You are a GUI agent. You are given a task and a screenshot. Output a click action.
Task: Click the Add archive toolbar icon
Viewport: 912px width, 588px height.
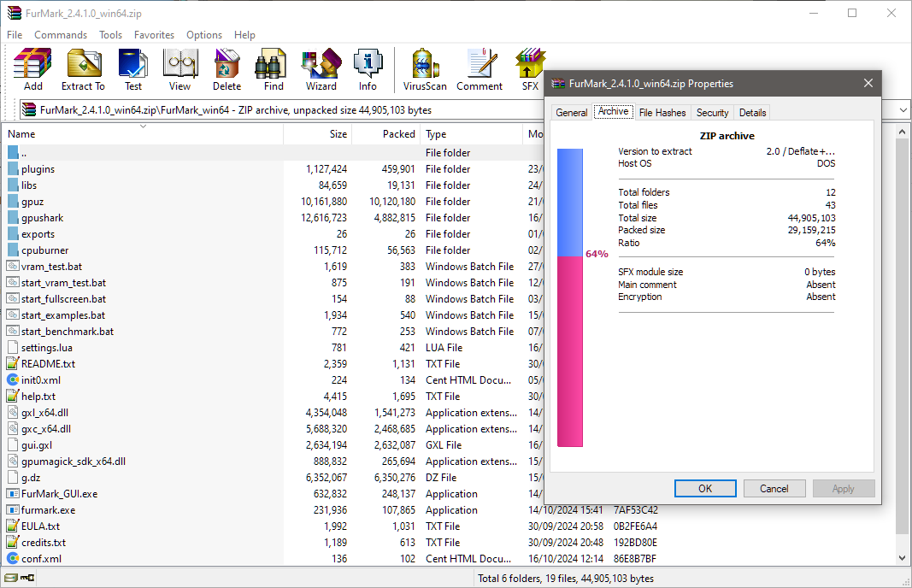tap(33, 70)
